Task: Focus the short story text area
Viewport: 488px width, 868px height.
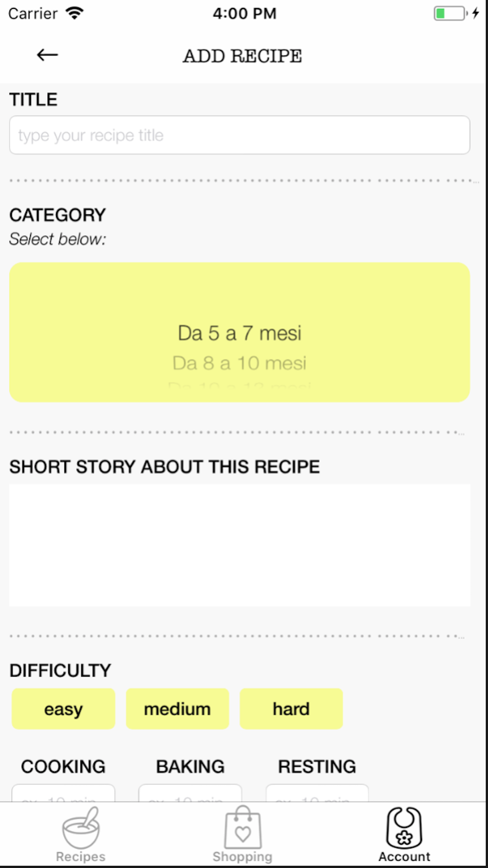Action: tap(240, 545)
